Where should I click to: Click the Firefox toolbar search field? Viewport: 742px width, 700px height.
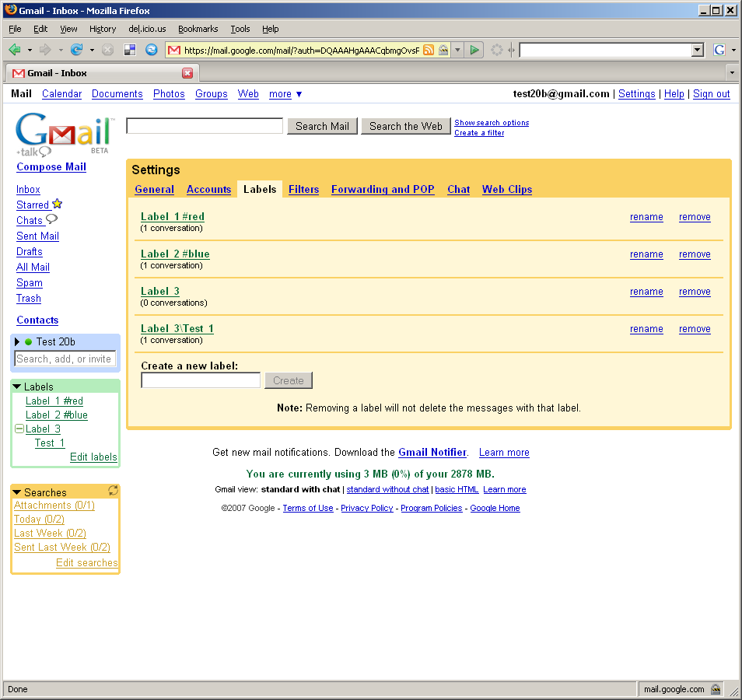pyautogui.click(x=606, y=50)
